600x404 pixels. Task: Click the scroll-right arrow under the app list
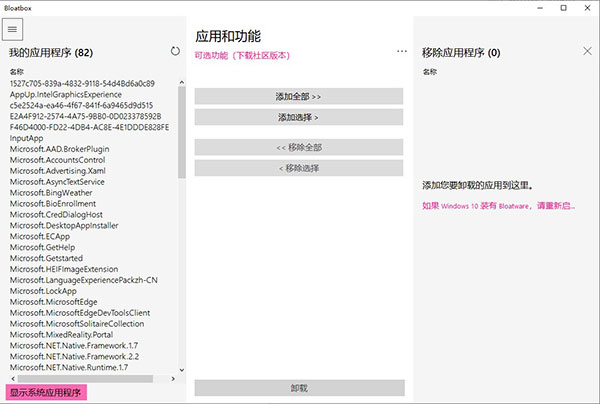(172, 379)
